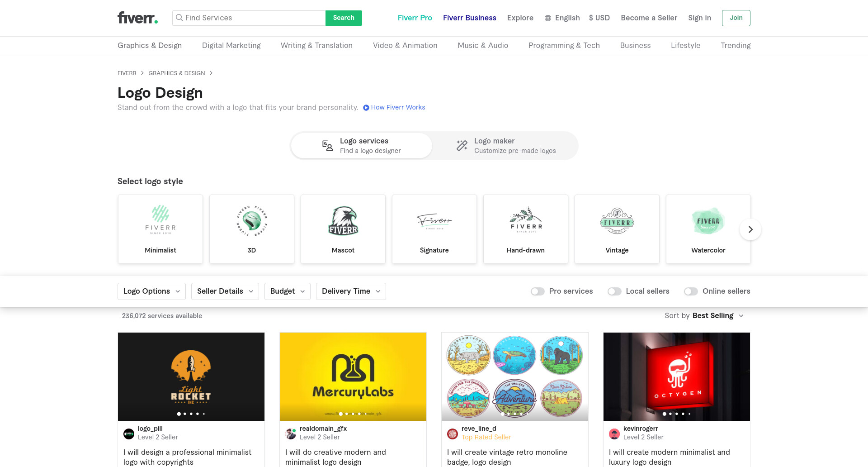
Task: Open Trending category menu
Action: click(736, 46)
